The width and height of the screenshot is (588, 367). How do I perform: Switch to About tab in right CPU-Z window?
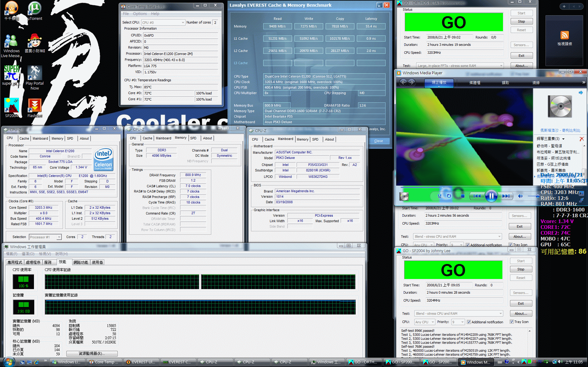pos(329,139)
